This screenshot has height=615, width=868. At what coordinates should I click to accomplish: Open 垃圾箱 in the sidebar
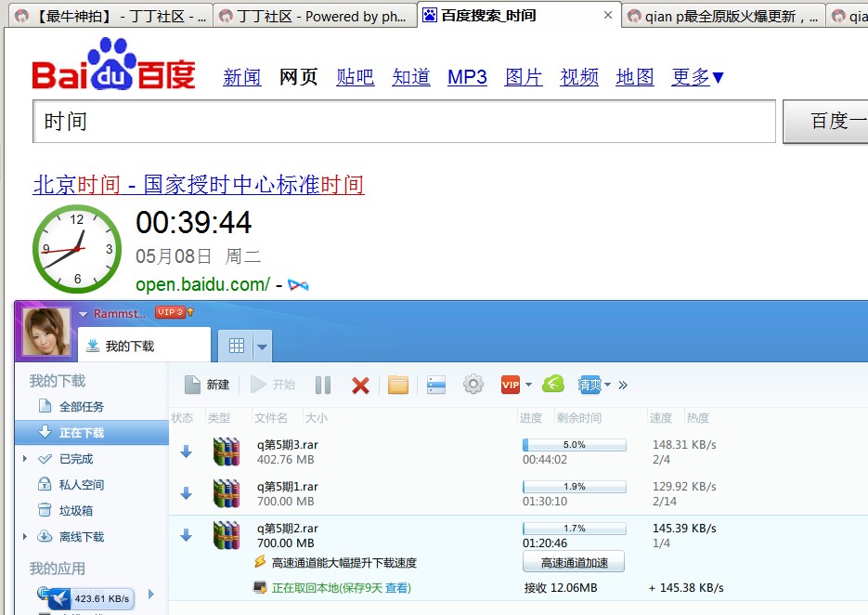pyautogui.click(x=75, y=511)
